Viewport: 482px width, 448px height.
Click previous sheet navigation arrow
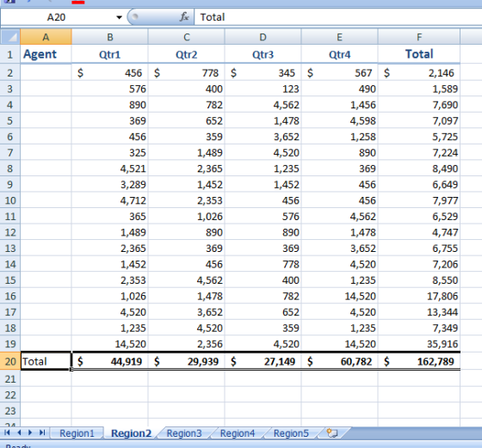point(19,433)
